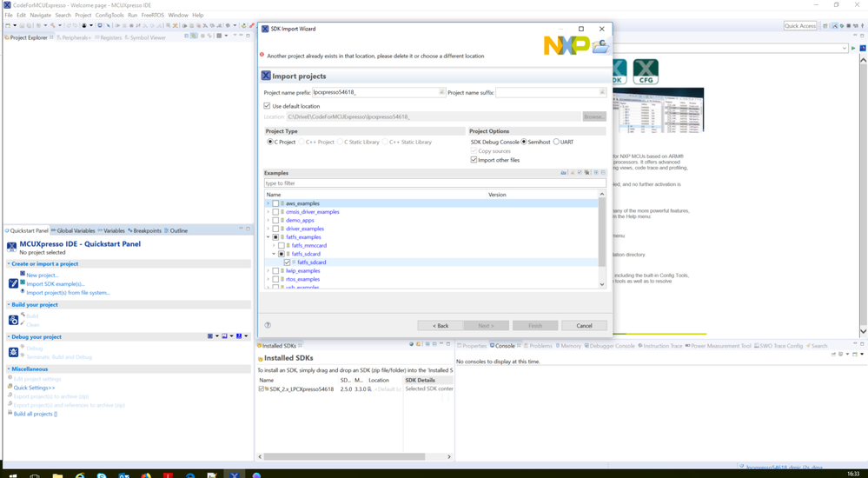The image size is (868, 478).
Task: Switch to the Debugger Console tab
Action: pyautogui.click(x=609, y=346)
